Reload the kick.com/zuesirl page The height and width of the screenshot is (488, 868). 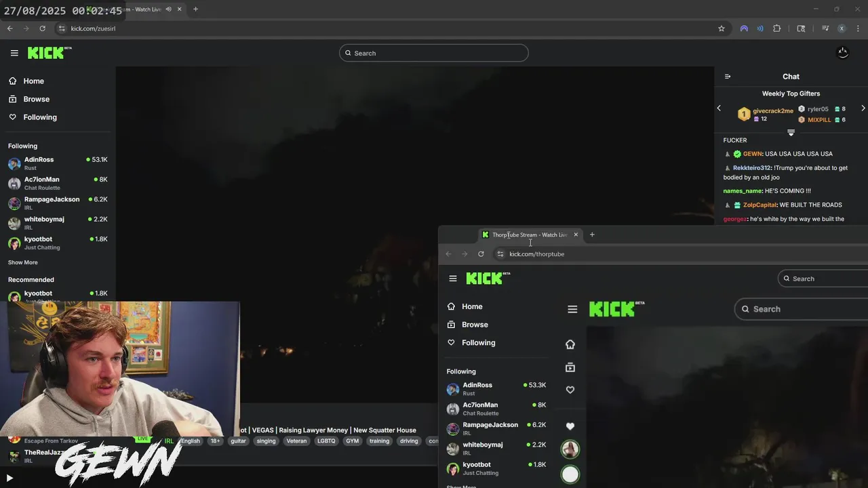(x=42, y=28)
